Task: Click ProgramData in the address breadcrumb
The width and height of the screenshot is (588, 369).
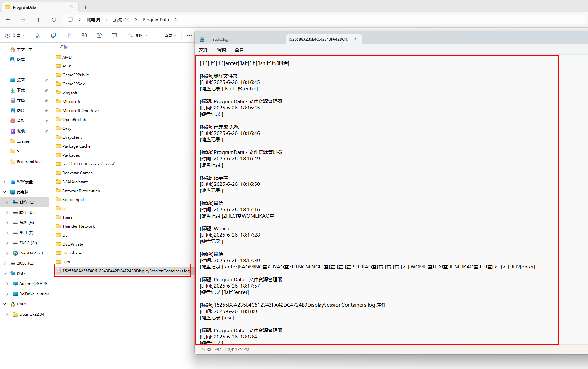Action: point(156,20)
